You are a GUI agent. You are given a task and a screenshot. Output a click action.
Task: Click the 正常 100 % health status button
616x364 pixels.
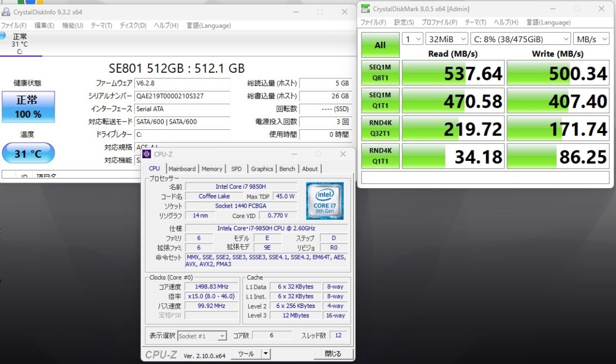[x=28, y=107]
